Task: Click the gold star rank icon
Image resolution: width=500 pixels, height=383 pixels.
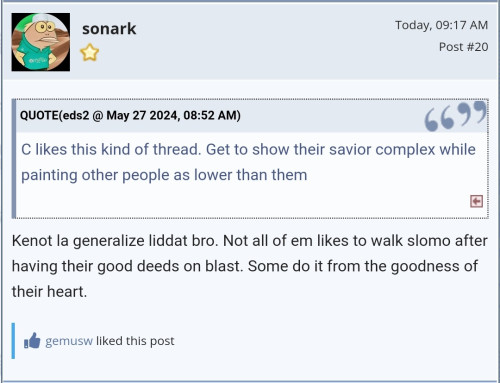Action: pos(90,53)
